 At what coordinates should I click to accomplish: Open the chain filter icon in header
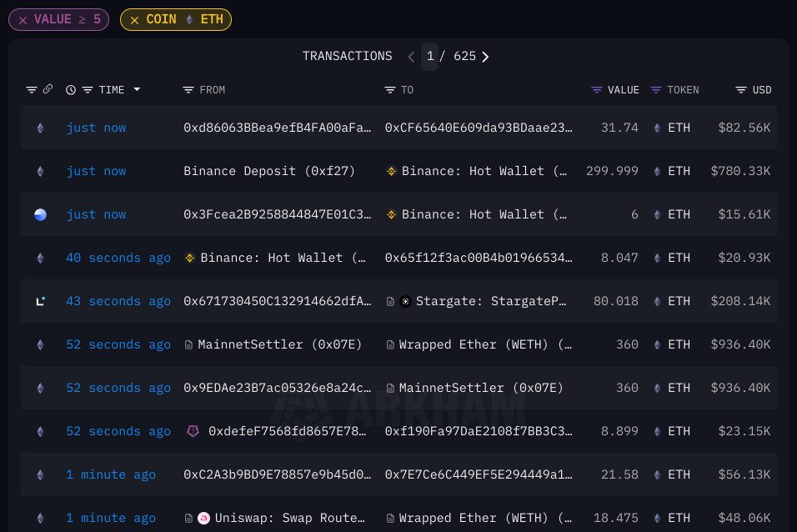tap(32, 90)
